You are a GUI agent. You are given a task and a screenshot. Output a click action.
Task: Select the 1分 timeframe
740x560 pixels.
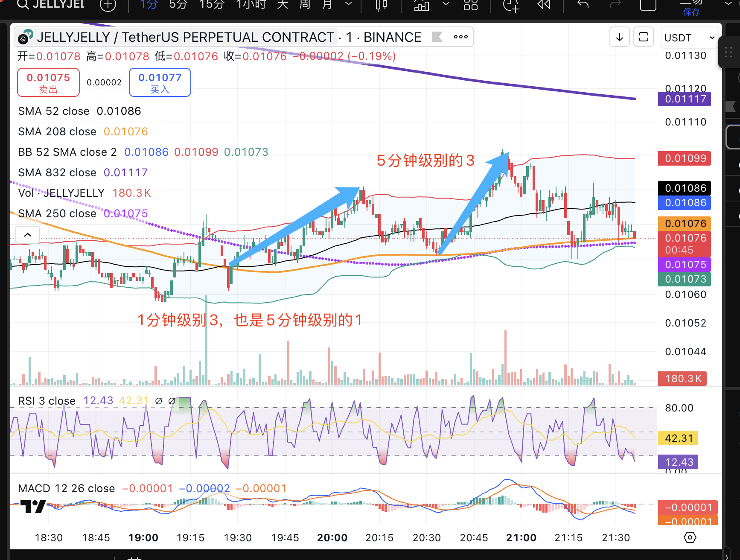[149, 5]
